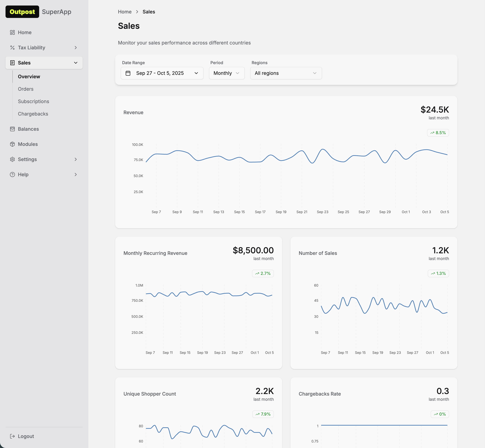Viewport: 485px width, 448px height.
Task: Open the Orders submenu item
Action: (x=26, y=89)
